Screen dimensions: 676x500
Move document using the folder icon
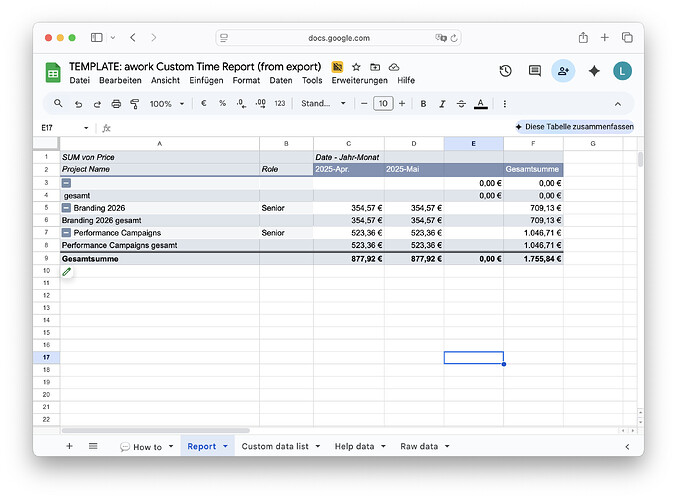375,67
